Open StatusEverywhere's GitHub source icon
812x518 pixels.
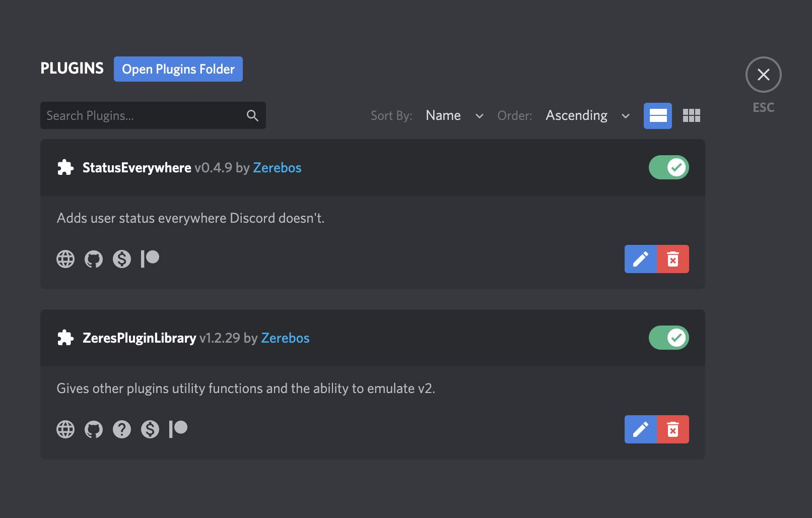pyautogui.click(x=93, y=258)
